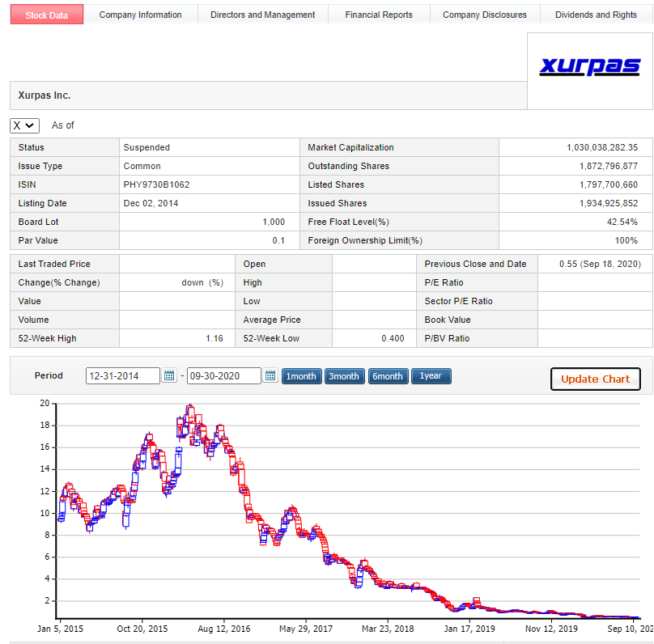Select listed shares value 1,797,700,660
The width and height of the screenshot is (654, 644).
coord(608,184)
